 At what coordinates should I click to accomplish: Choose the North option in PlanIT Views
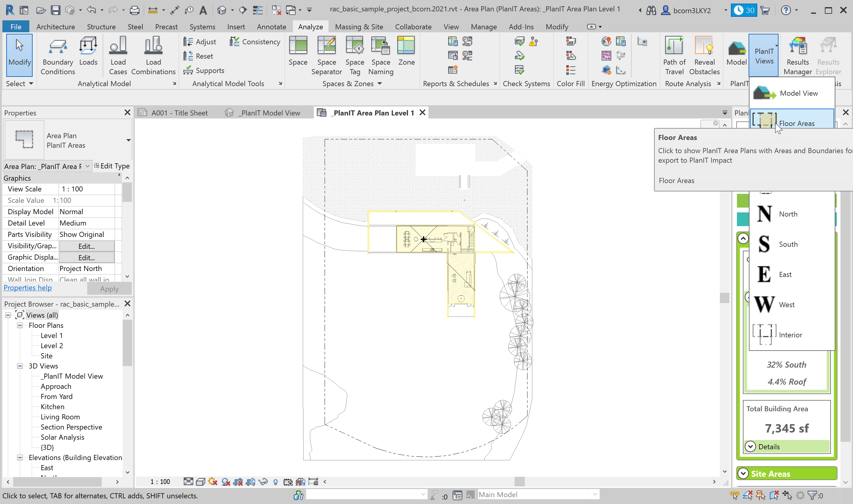coord(788,214)
